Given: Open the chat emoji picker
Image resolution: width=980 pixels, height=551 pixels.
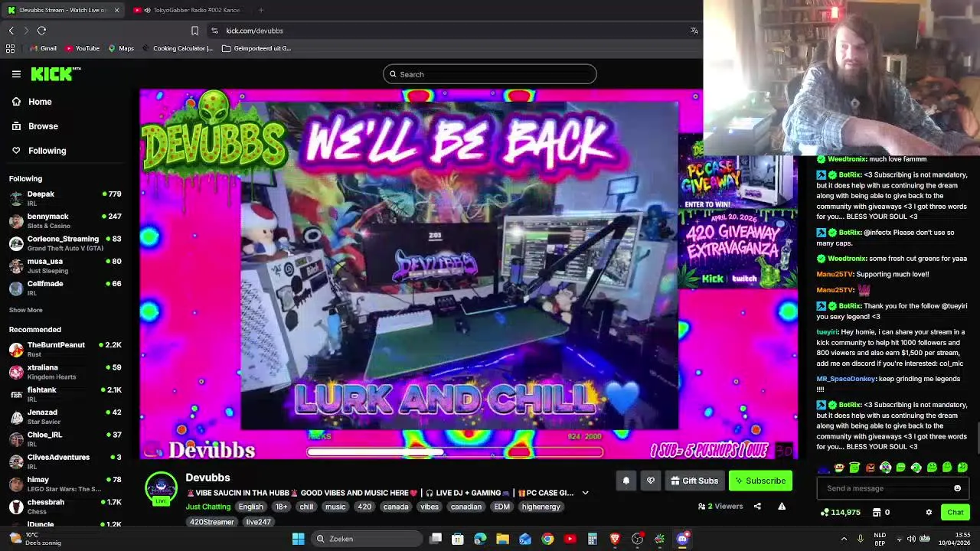Looking at the screenshot, I should 957,488.
